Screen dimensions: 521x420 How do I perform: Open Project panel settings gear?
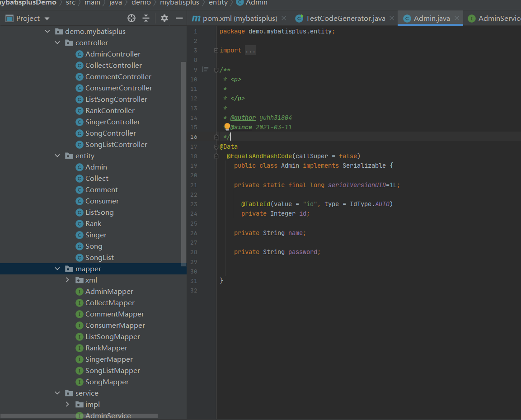[164, 18]
